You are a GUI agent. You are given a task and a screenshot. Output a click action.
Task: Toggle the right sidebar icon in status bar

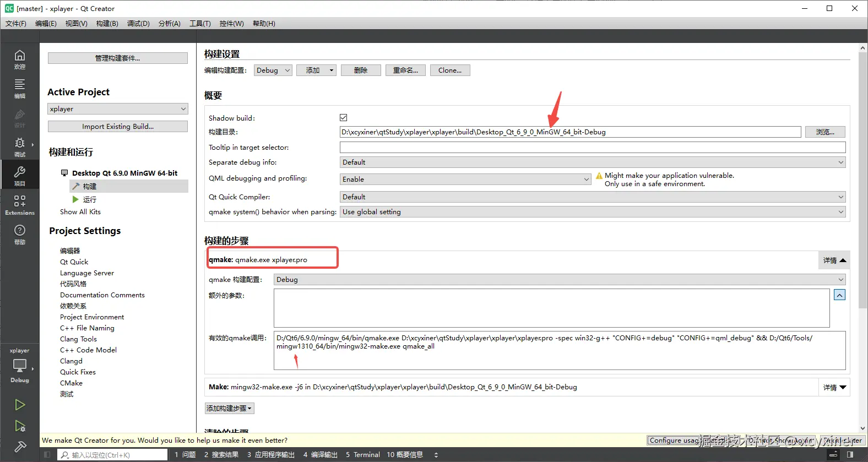click(x=850, y=455)
